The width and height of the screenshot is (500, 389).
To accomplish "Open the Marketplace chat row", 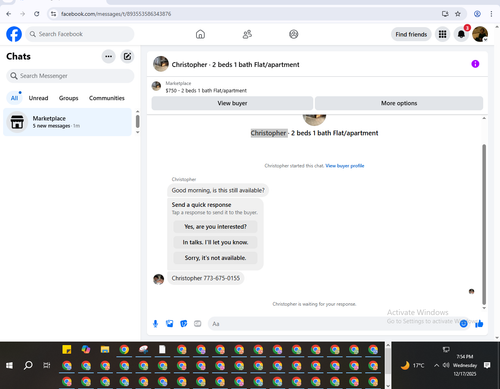I will [x=68, y=122].
